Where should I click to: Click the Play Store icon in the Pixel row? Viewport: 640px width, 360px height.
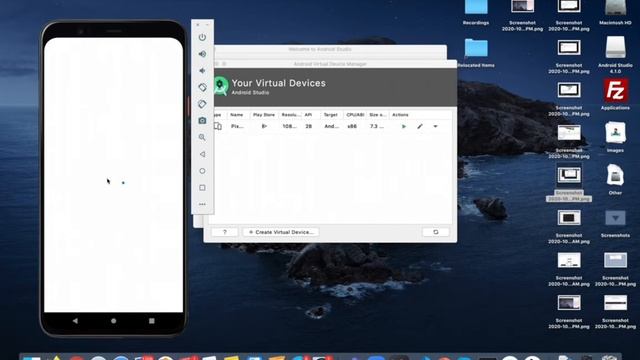tap(264, 127)
